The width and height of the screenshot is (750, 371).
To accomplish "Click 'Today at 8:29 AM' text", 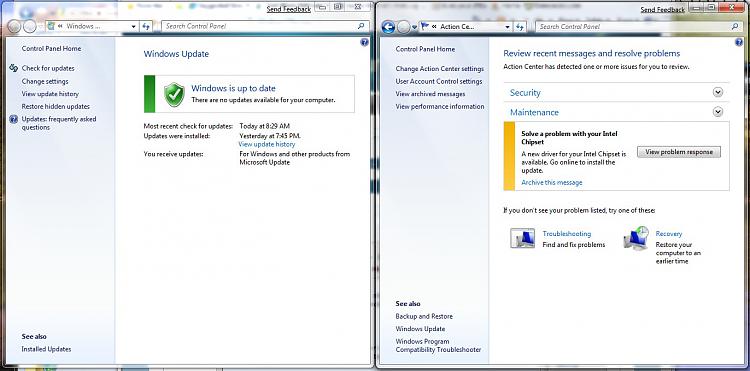I will click(x=265, y=126).
